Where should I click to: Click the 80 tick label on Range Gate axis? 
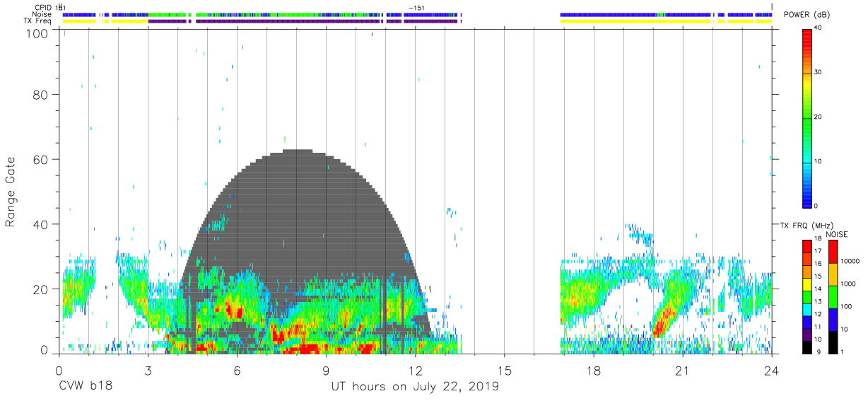[42, 94]
